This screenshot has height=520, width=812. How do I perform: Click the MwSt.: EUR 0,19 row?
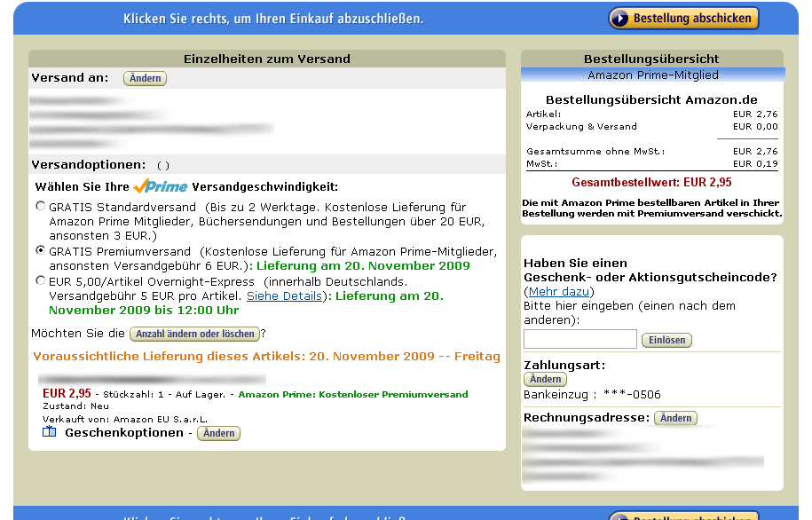[x=652, y=163]
